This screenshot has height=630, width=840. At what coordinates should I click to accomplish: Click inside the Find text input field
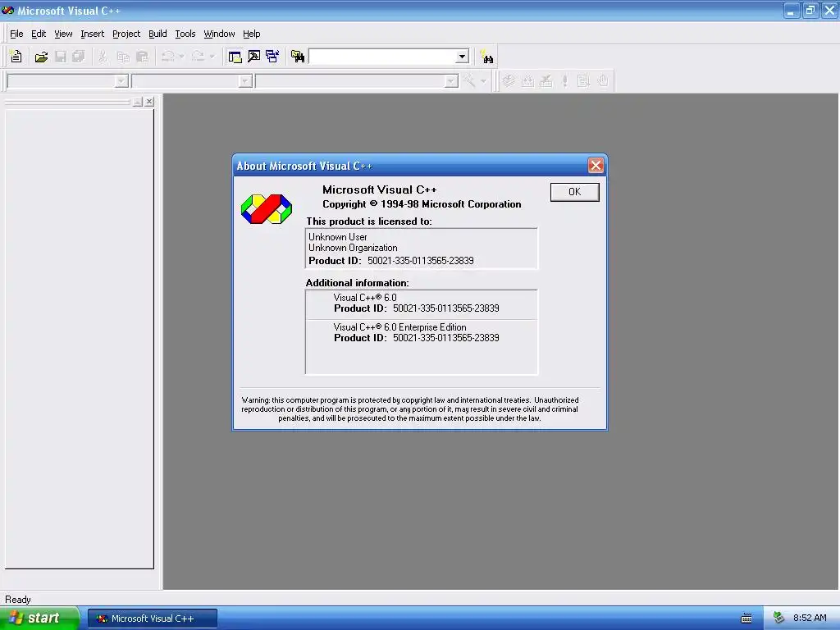[382, 57]
